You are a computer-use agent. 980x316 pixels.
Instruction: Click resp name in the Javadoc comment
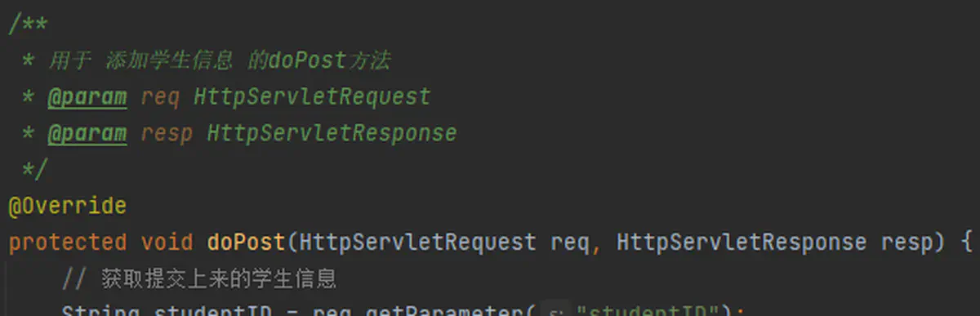tap(167, 133)
